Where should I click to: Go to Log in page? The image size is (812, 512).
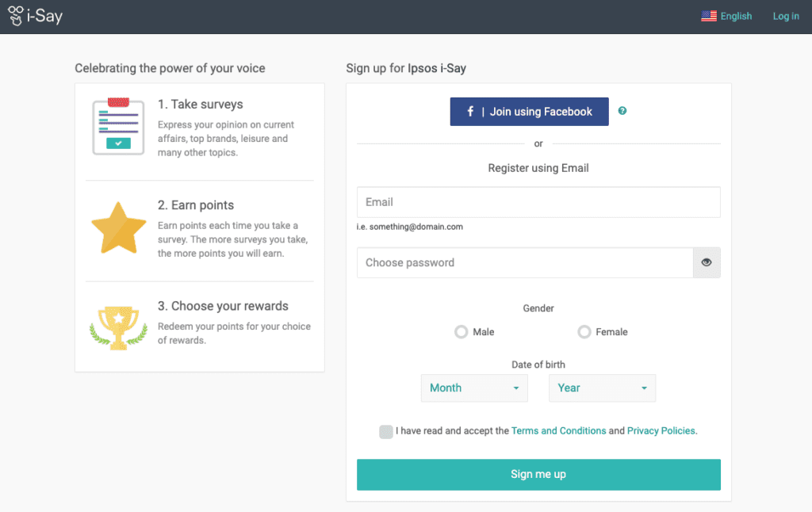tap(786, 16)
